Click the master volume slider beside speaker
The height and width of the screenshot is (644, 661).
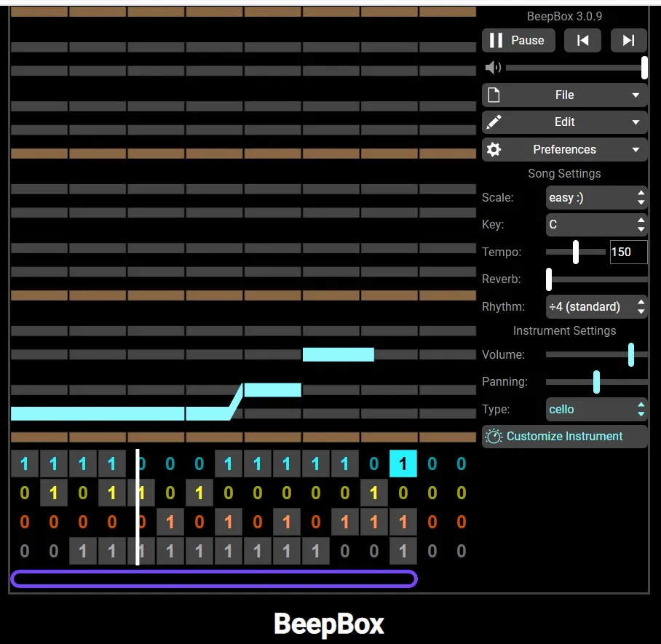[x=577, y=68]
